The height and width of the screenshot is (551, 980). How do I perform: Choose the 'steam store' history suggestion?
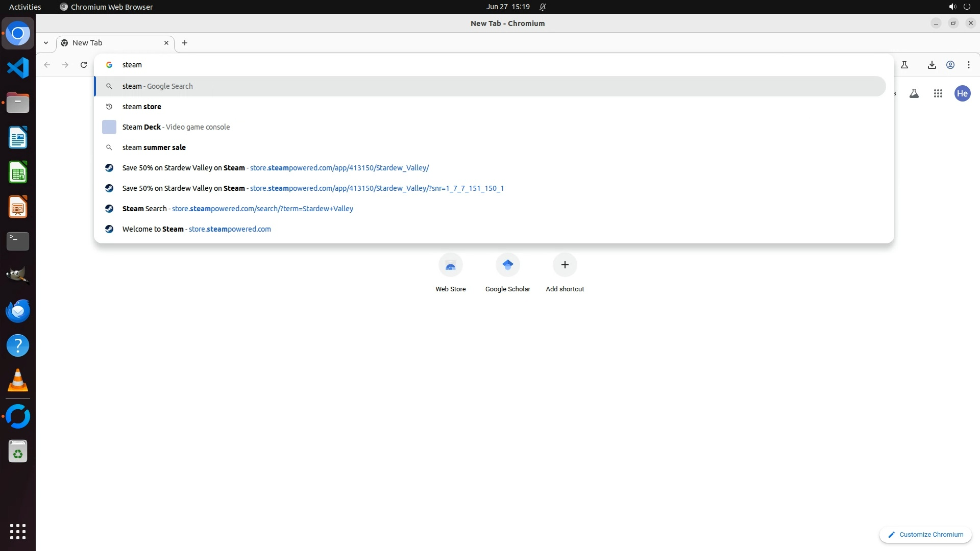142,107
